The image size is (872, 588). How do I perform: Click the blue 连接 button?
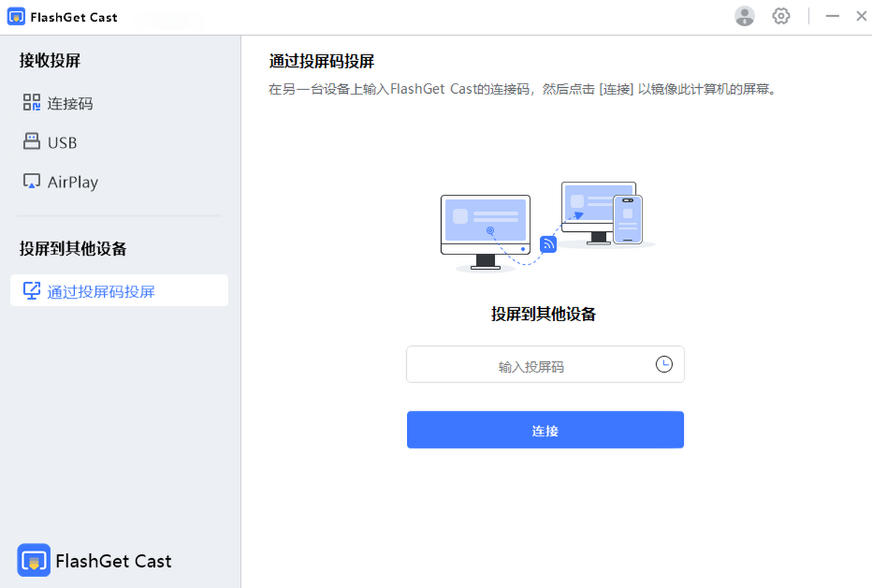(545, 430)
